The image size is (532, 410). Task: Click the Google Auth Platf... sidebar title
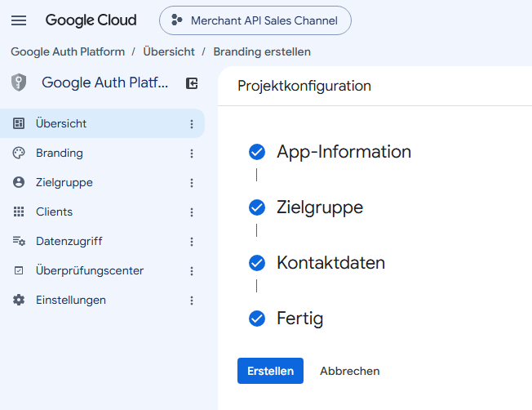(x=104, y=82)
